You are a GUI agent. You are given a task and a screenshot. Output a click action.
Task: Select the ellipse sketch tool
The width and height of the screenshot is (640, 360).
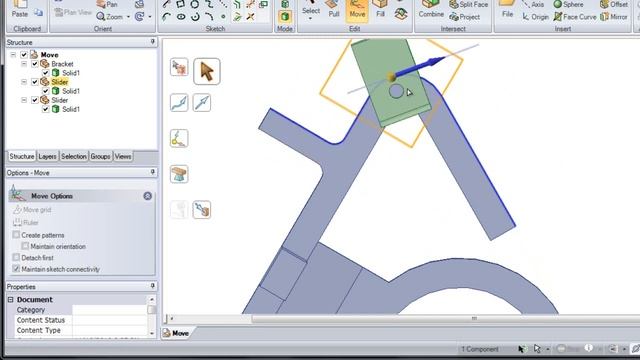tap(181, 17)
